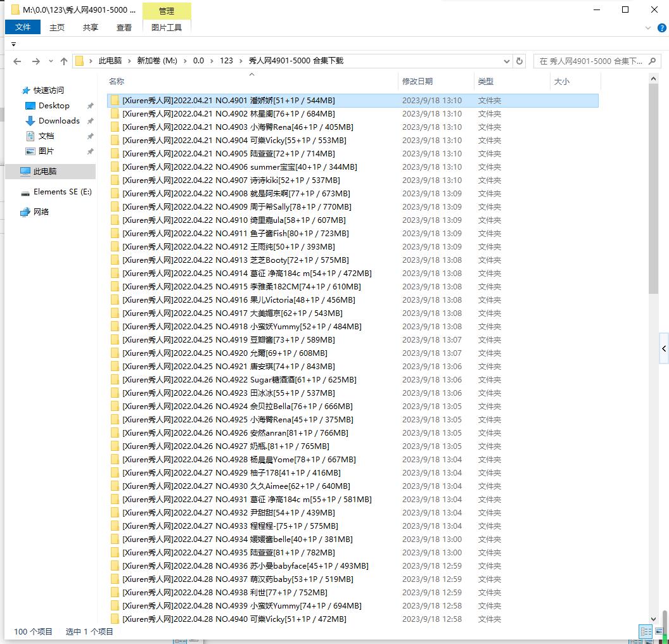
Task: Select the 管理 contextual tab
Action: click(x=167, y=11)
